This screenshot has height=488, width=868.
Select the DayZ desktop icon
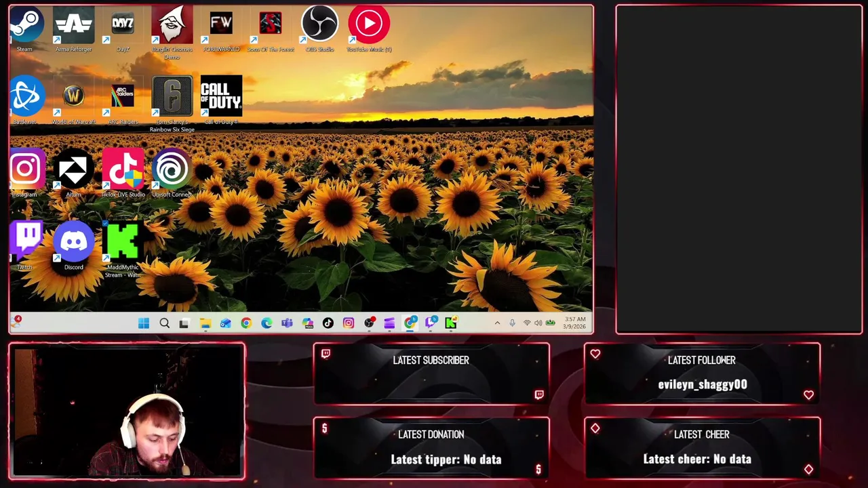123,28
